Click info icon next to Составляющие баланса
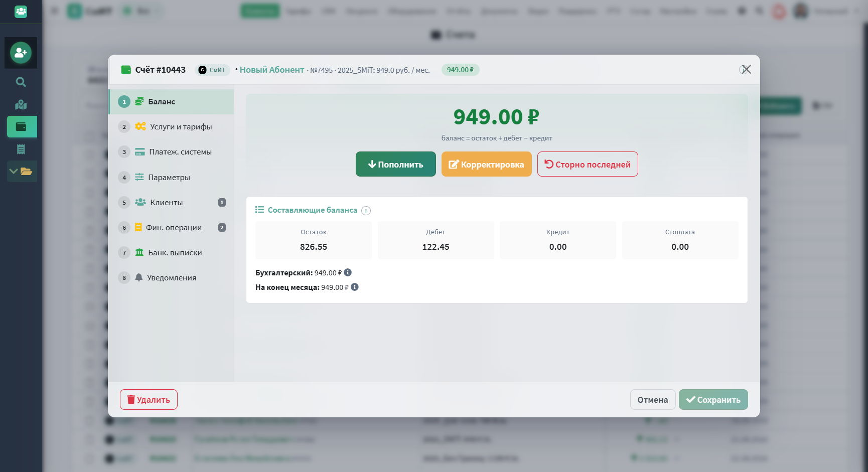This screenshot has width=868, height=472. pos(366,211)
